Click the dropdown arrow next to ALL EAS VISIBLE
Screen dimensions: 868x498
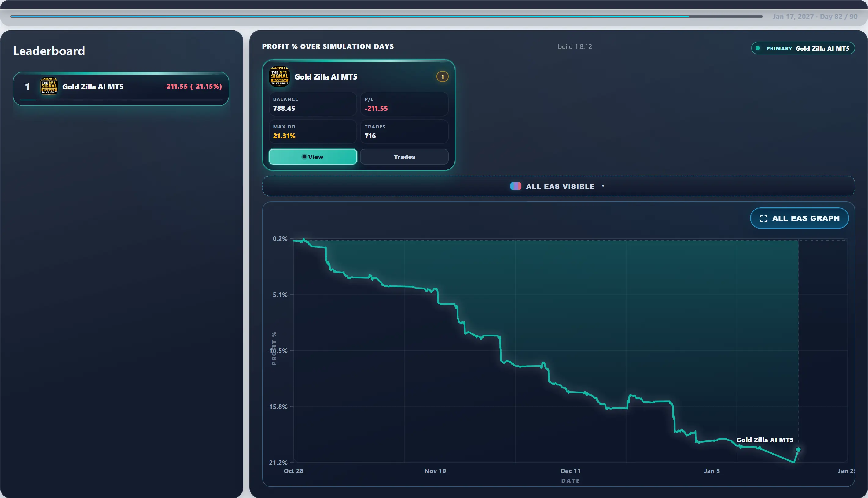coord(603,186)
